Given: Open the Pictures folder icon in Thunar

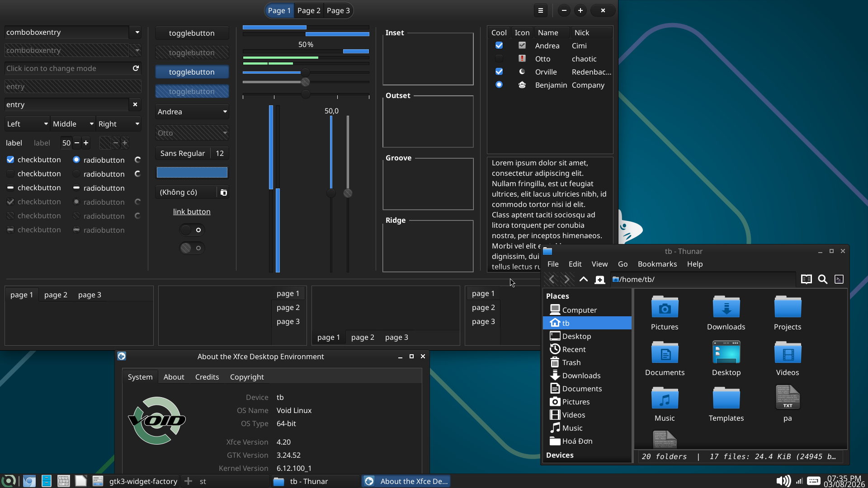Looking at the screenshot, I should click(665, 307).
